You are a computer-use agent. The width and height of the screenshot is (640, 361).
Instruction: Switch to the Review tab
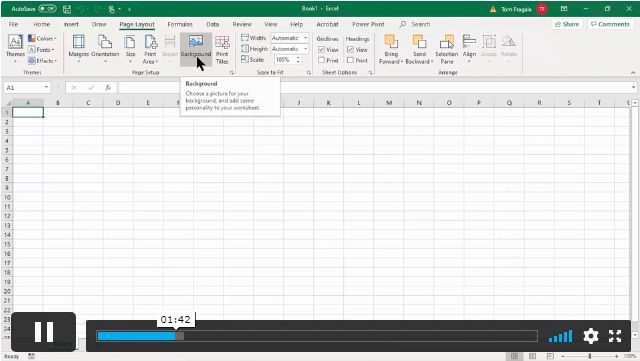click(242, 24)
